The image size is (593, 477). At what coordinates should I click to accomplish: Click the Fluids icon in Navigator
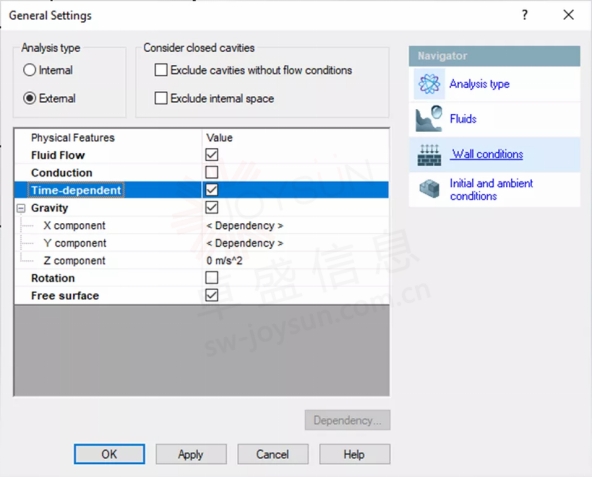(x=429, y=119)
